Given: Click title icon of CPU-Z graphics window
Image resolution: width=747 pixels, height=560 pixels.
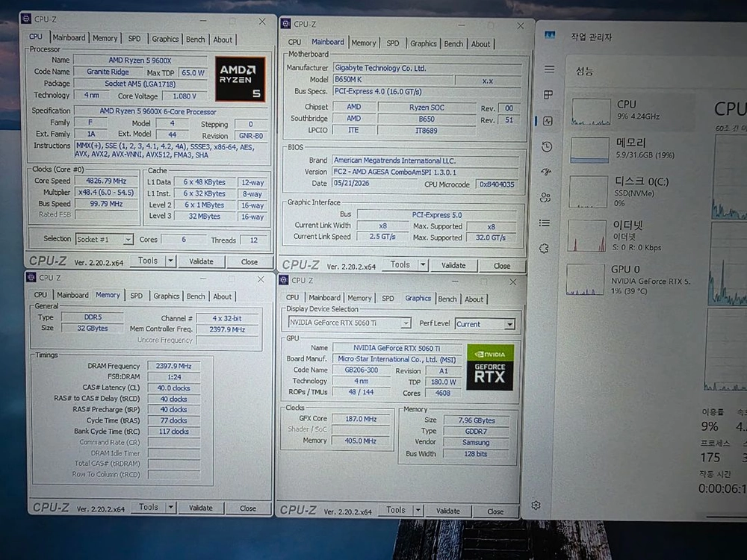Looking at the screenshot, I should click(x=284, y=280).
